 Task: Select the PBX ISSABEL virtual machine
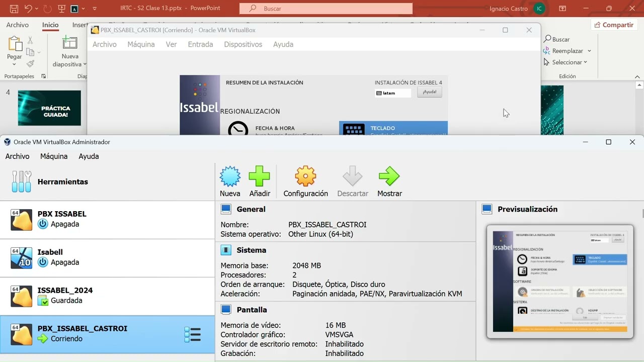(x=107, y=219)
